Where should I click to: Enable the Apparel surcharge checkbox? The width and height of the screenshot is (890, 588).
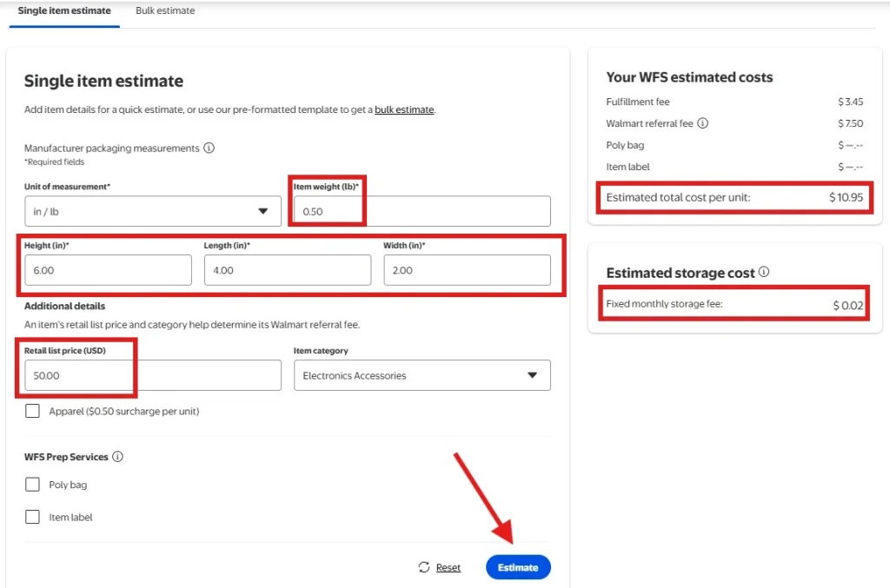[32, 411]
